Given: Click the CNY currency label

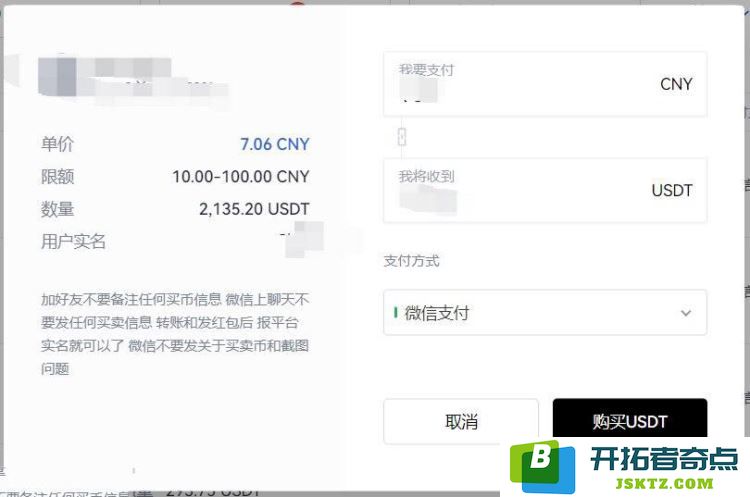Looking at the screenshot, I should point(676,84).
